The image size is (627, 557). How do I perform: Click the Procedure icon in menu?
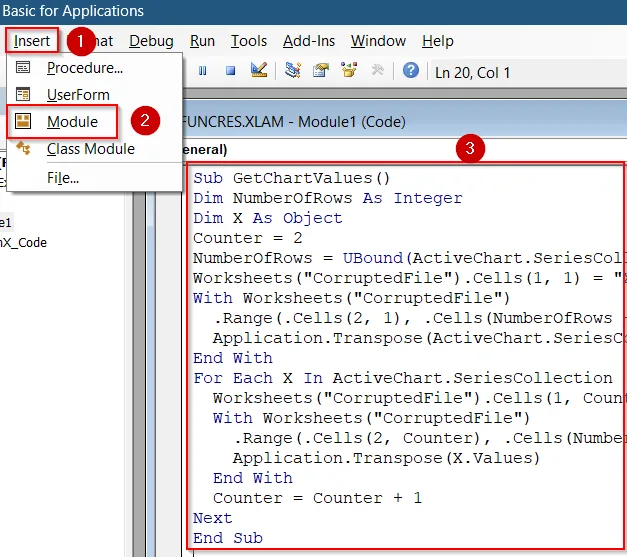pos(23,68)
